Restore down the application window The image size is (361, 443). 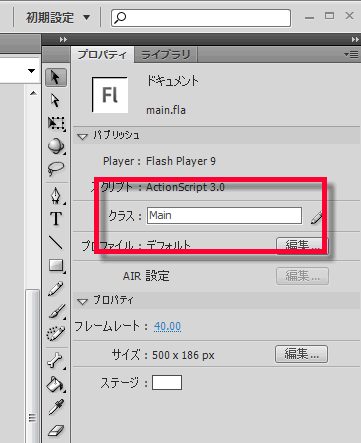coord(329,16)
